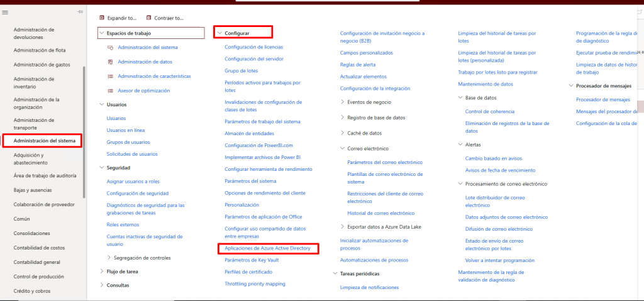
Task: Collapse the Configurar section
Action: point(219,33)
